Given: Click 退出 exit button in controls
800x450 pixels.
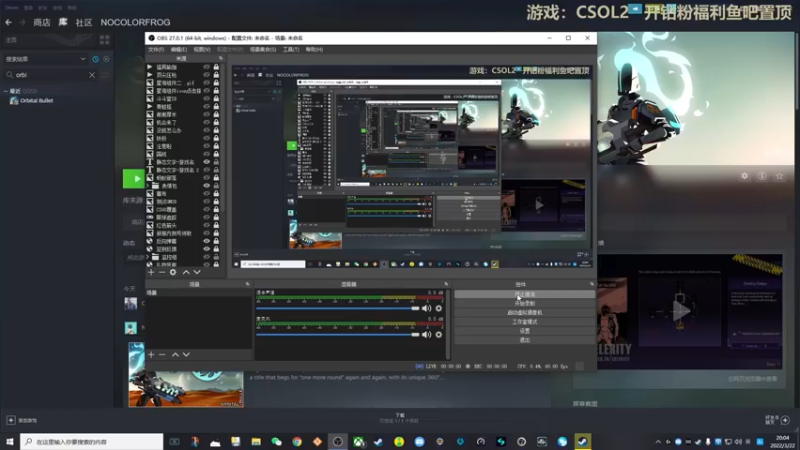Looking at the screenshot, I should [524, 340].
